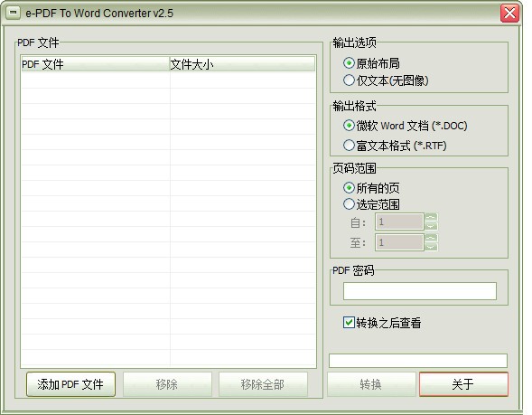Click the 添加 PDF 文件 button

point(70,384)
